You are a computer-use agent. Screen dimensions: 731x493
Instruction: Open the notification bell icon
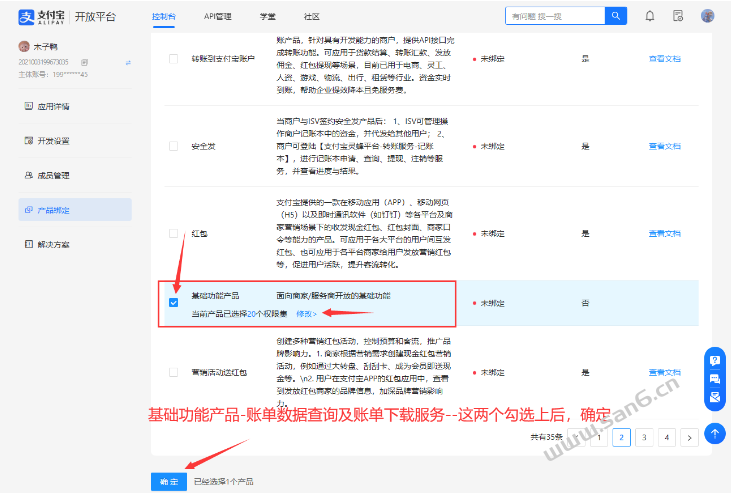[649, 16]
